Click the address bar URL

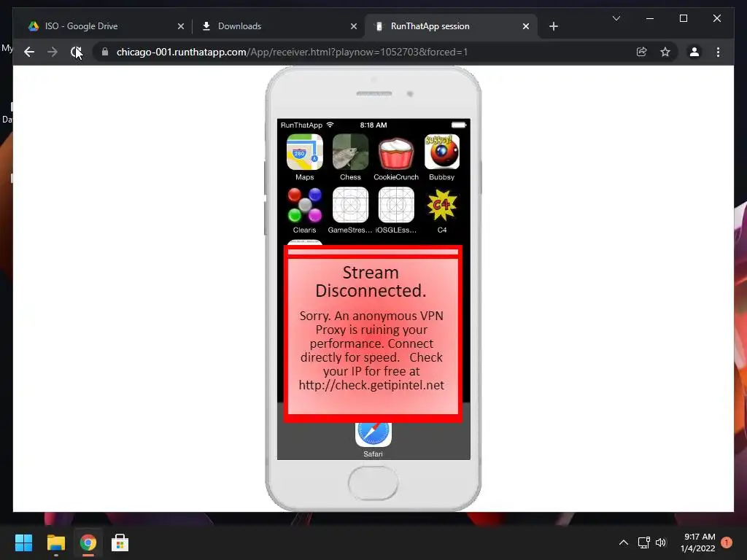292,52
